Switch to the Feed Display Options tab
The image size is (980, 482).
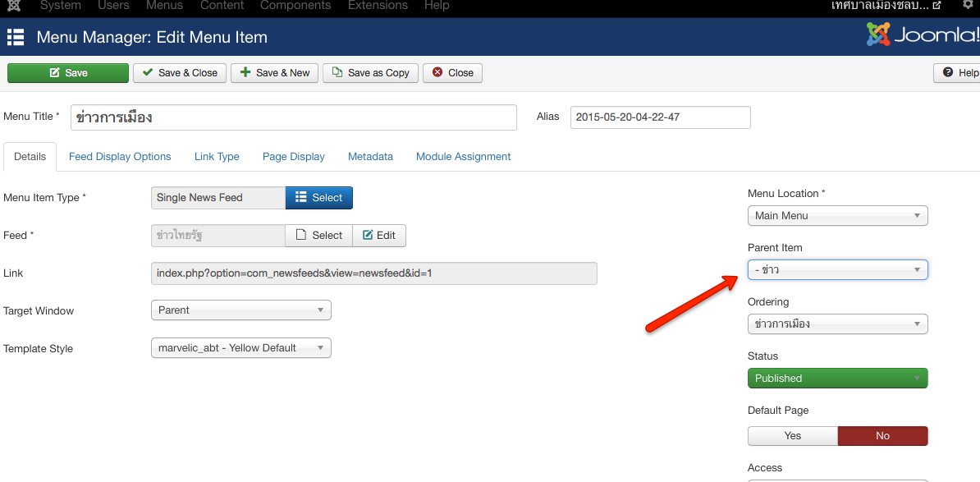point(120,157)
